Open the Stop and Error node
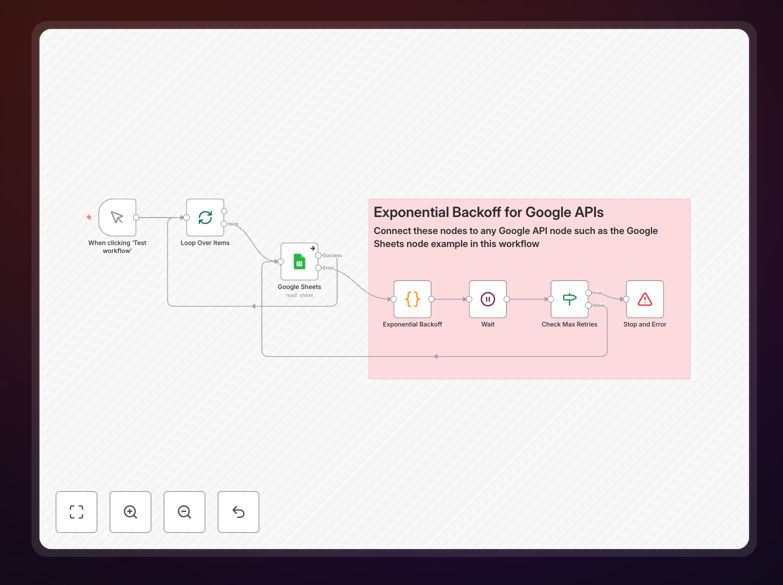The width and height of the screenshot is (783, 585). [645, 299]
